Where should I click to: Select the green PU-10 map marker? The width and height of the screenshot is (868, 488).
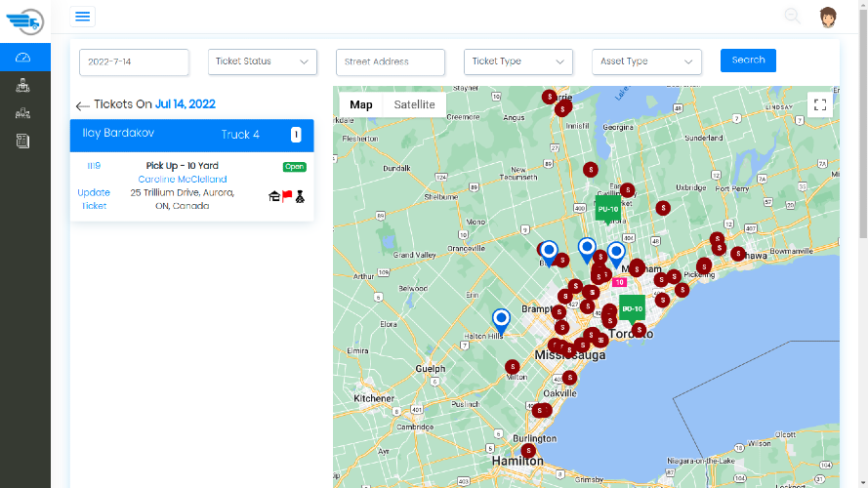pyautogui.click(x=608, y=210)
